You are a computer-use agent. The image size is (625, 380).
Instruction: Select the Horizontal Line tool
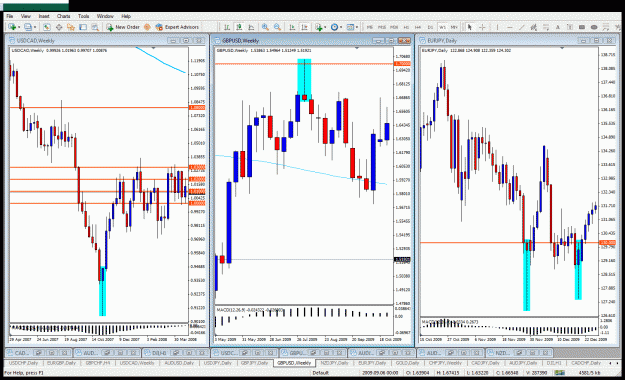coord(510,27)
